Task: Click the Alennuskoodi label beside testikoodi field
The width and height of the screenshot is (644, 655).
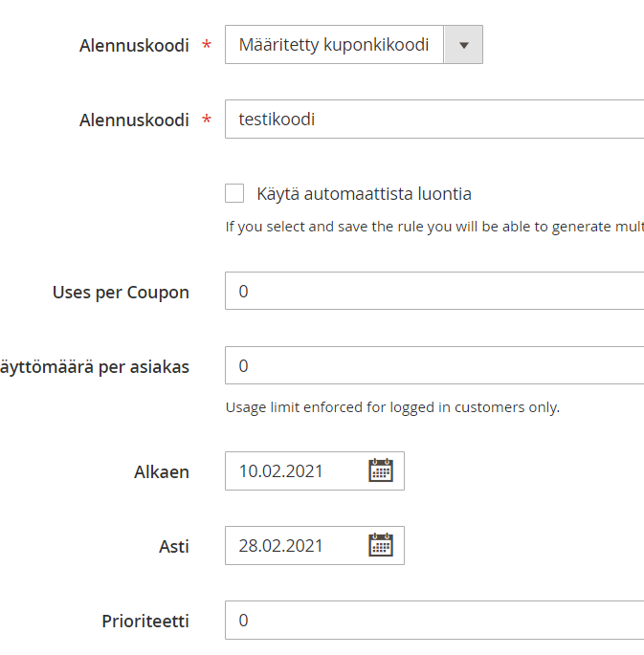Action: (x=134, y=120)
